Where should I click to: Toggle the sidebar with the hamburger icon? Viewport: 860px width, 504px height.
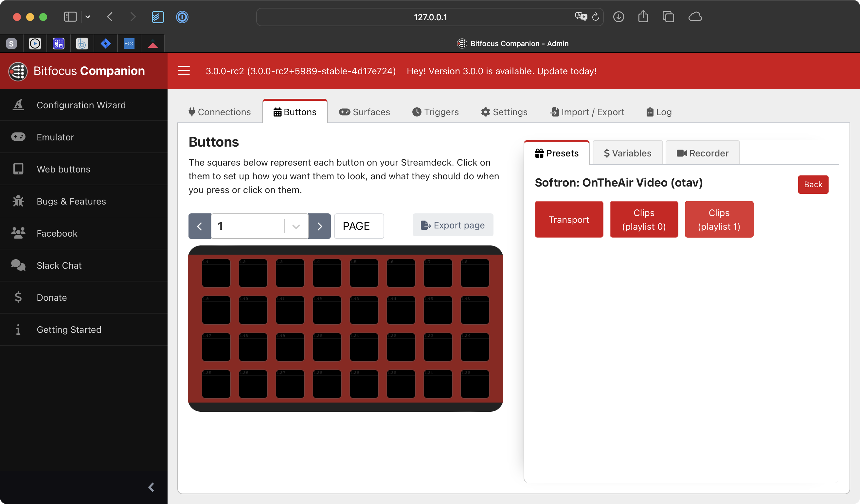(x=184, y=71)
